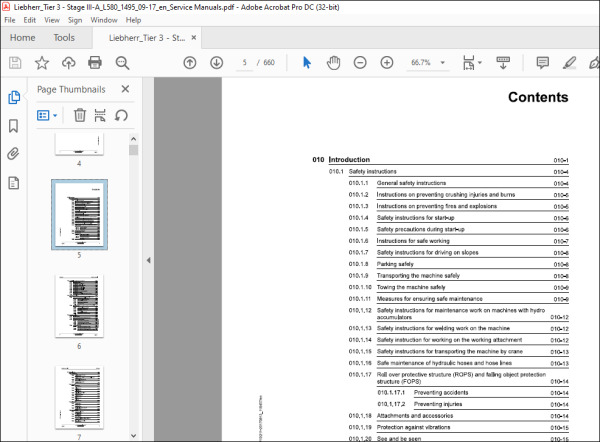Switch to the Home tab
Screen dimensions: 600x442
(x=23, y=38)
